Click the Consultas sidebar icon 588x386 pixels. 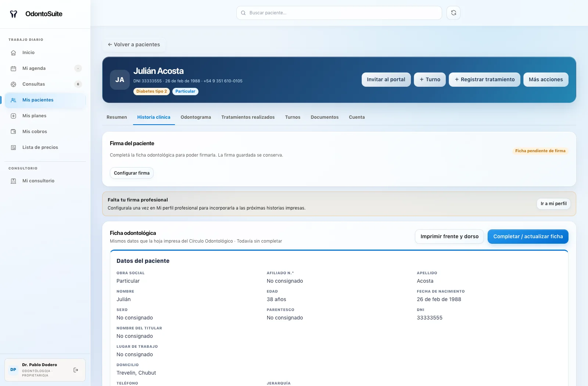(14, 84)
